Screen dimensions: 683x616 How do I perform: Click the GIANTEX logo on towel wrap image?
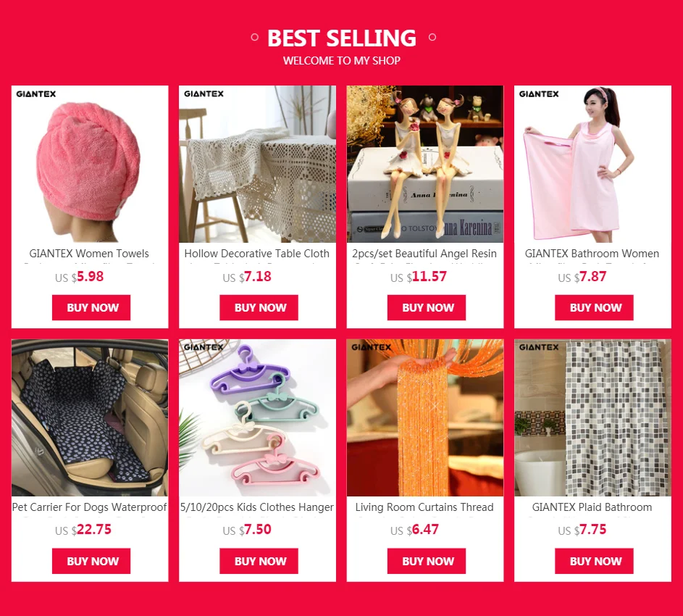pos(36,93)
